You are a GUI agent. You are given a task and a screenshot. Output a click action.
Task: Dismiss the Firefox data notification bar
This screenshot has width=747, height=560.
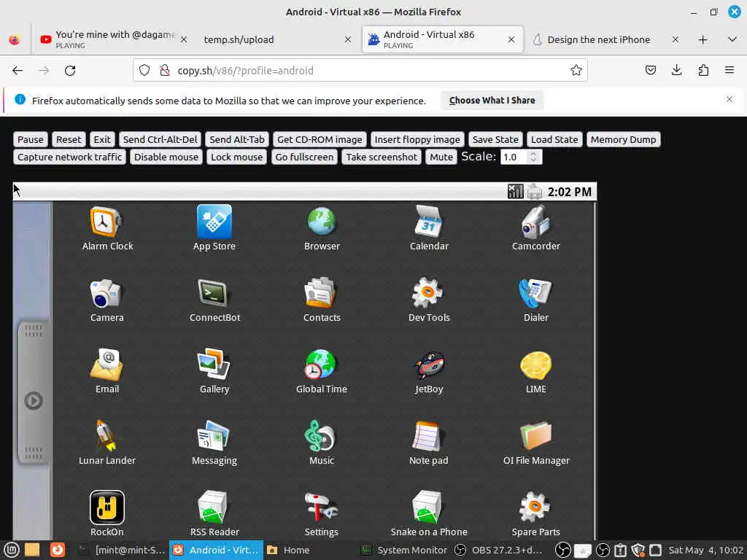[x=729, y=99]
